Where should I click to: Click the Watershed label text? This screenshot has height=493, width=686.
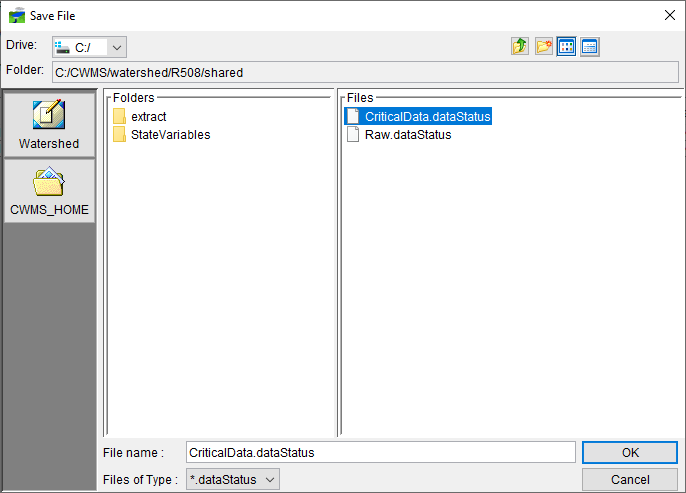(x=49, y=143)
